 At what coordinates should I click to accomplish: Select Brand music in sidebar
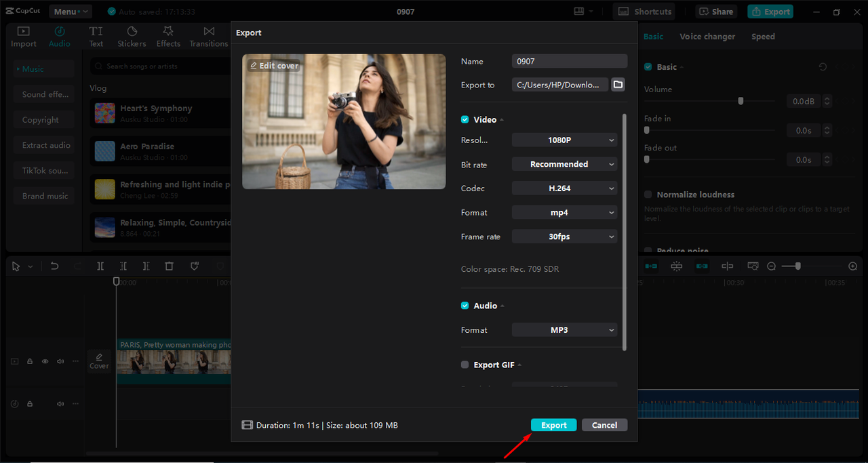tap(44, 196)
